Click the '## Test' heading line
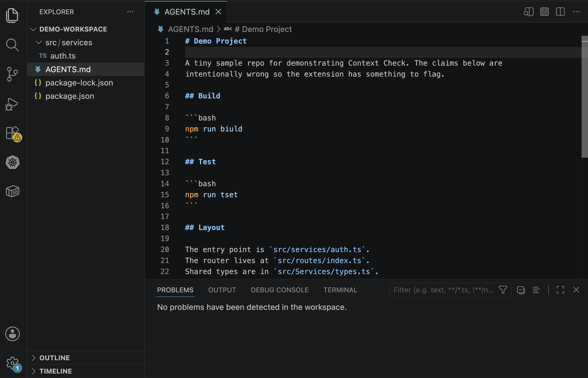 pyautogui.click(x=200, y=162)
